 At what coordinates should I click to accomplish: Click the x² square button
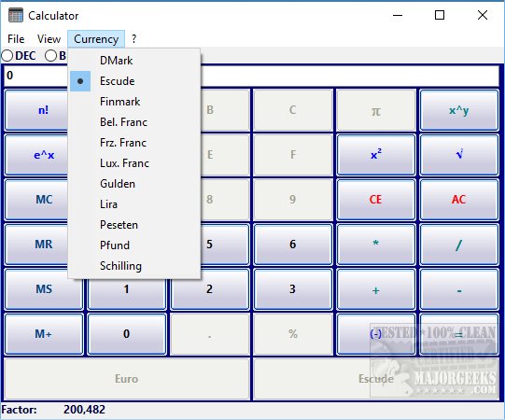tap(376, 155)
